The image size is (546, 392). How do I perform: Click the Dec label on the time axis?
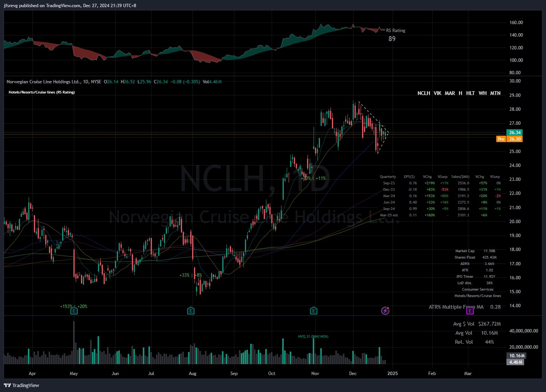(x=353, y=374)
